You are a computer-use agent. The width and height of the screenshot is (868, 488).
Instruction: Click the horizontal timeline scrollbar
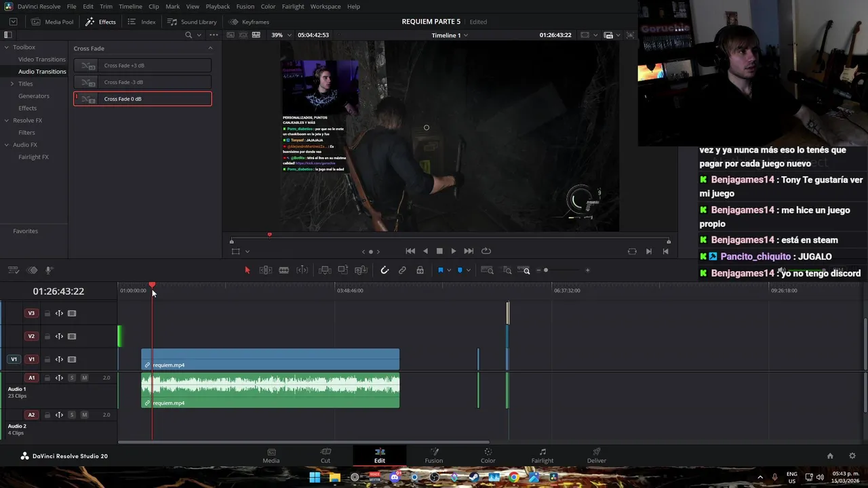304,443
